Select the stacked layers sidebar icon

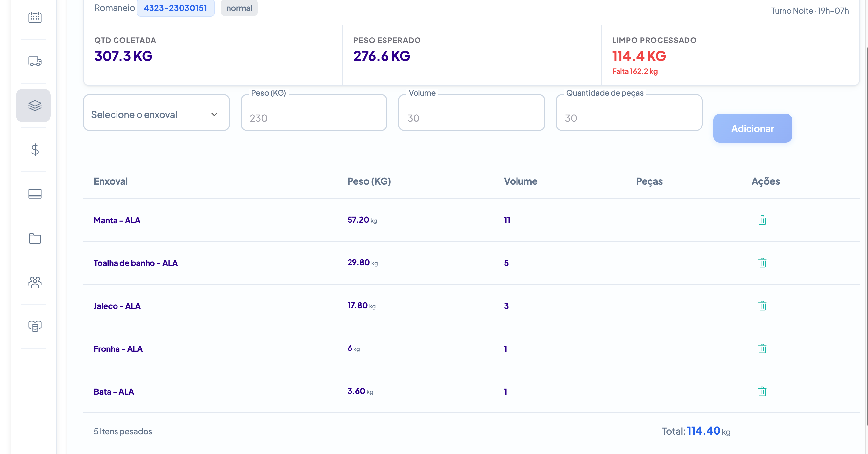tap(33, 105)
